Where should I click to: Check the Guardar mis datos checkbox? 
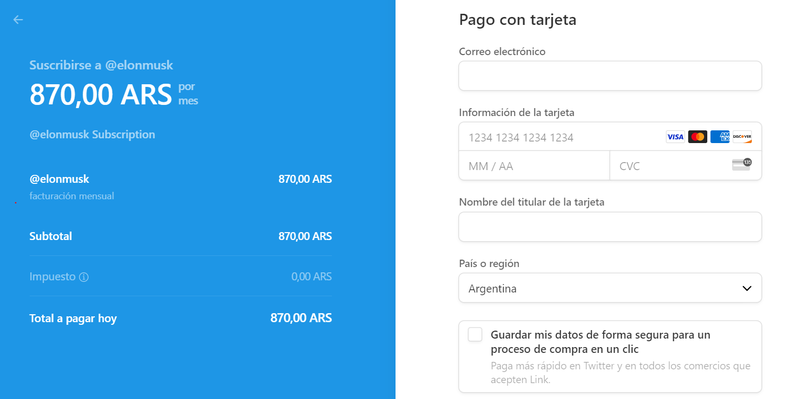coord(475,335)
